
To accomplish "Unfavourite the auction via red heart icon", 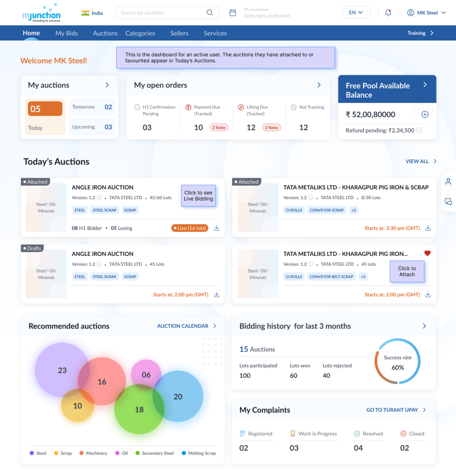I will tap(427, 253).
